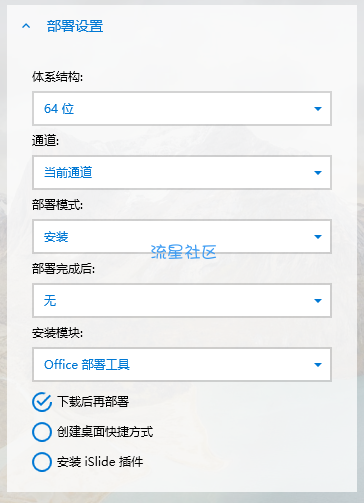Click the 体系结构 field label
This screenshot has height=503, width=364.
click(57, 77)
